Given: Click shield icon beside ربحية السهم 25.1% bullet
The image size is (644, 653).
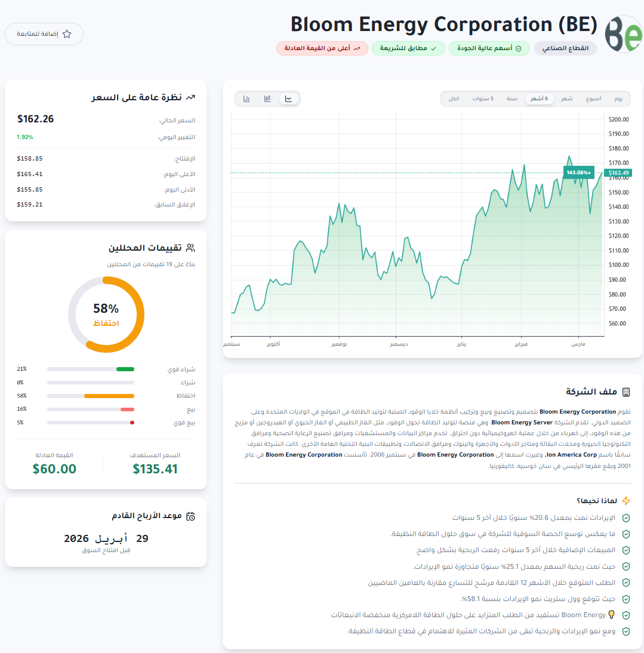Looking at the screenshot, I should [x=625, y=567].
